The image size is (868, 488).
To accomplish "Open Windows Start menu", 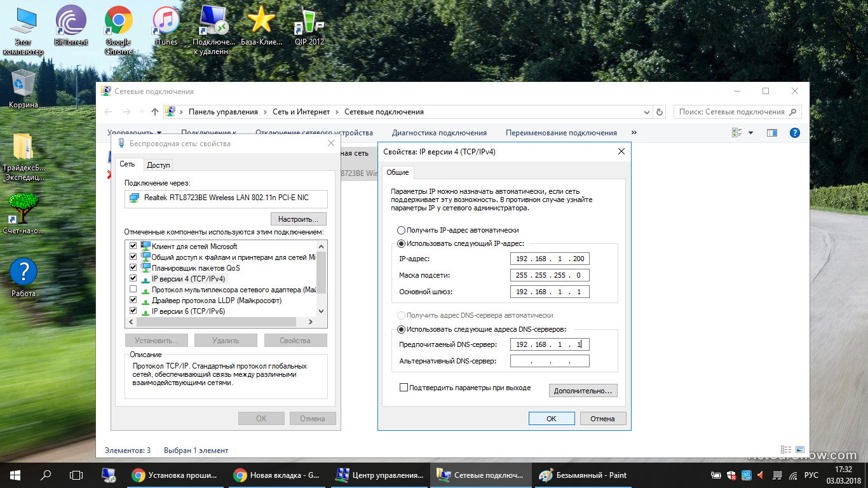I will point(15,475).
